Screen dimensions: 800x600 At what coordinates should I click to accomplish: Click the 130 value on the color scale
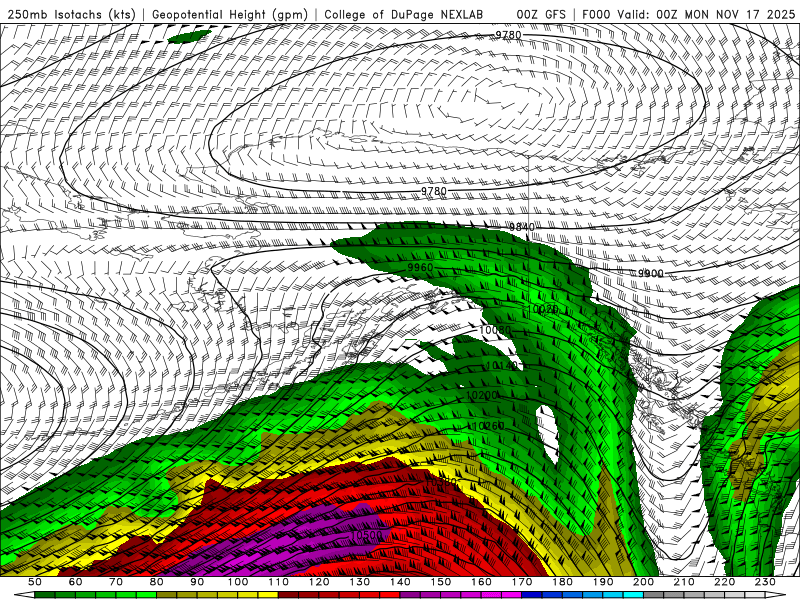click(360, 582)
